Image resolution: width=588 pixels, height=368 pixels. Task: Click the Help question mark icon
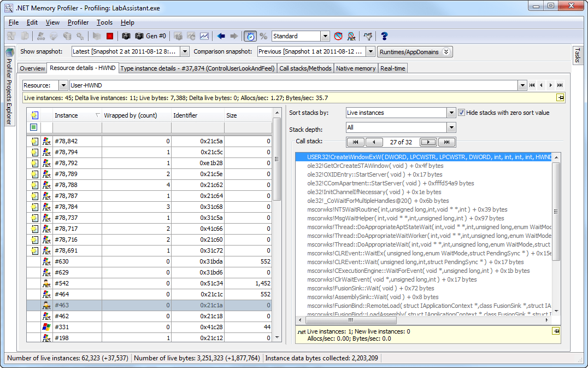click(384, 36)
